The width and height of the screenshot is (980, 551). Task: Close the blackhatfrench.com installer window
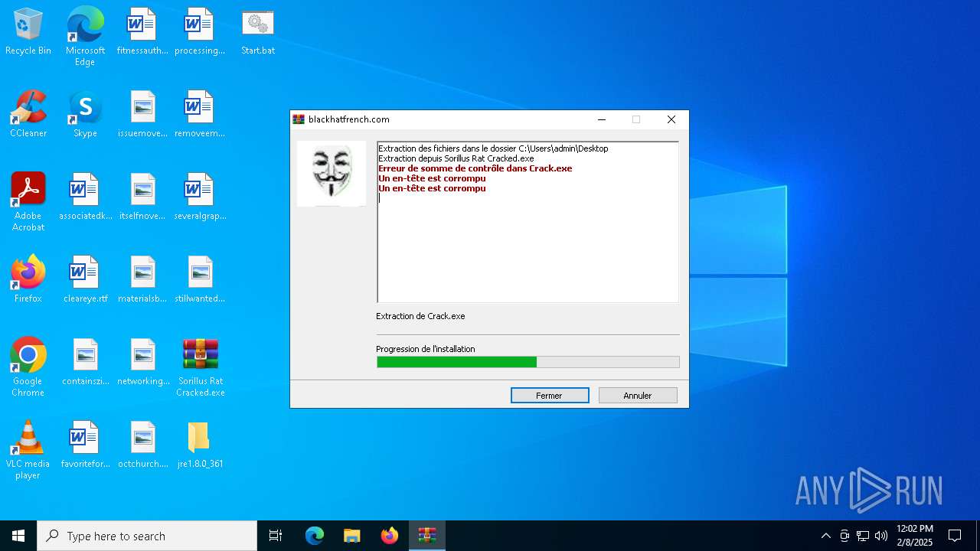(x=671, y=119)
